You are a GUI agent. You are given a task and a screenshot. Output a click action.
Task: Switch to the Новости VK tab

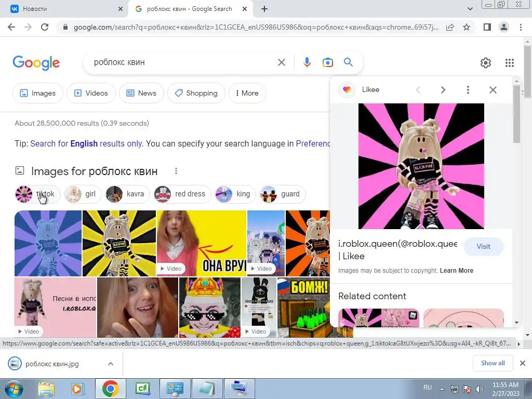tap(64, 9)
